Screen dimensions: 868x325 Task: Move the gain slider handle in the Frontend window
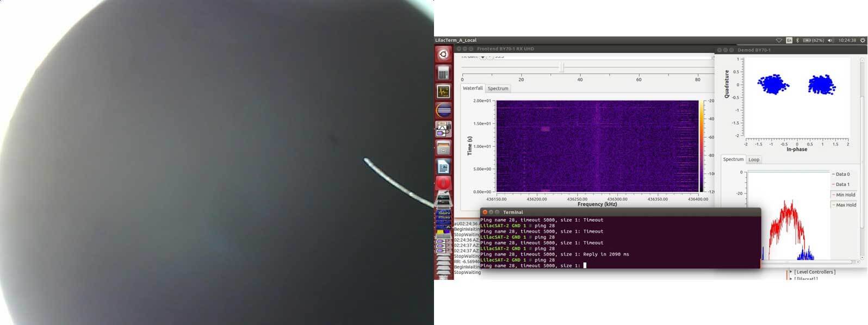(562, 67)
